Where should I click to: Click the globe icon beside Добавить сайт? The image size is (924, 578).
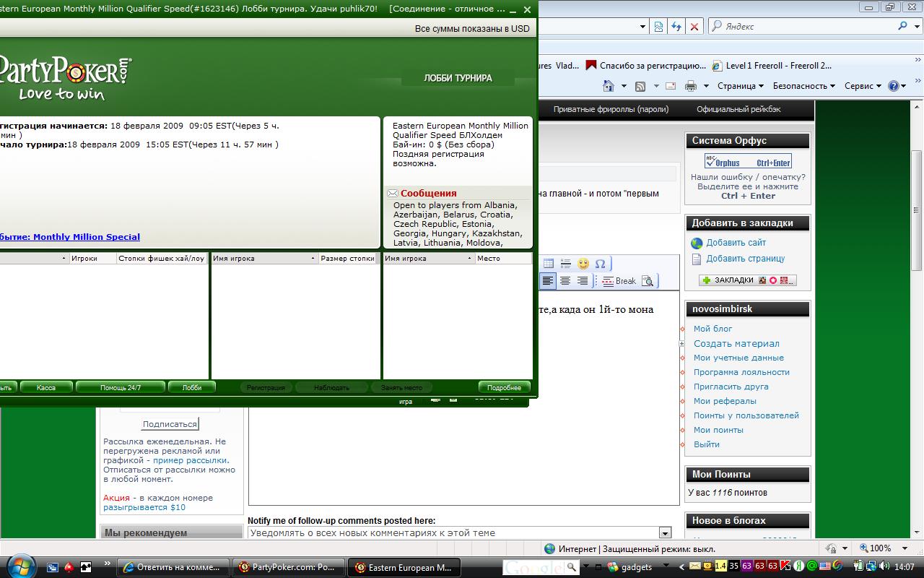coord(697,243)
